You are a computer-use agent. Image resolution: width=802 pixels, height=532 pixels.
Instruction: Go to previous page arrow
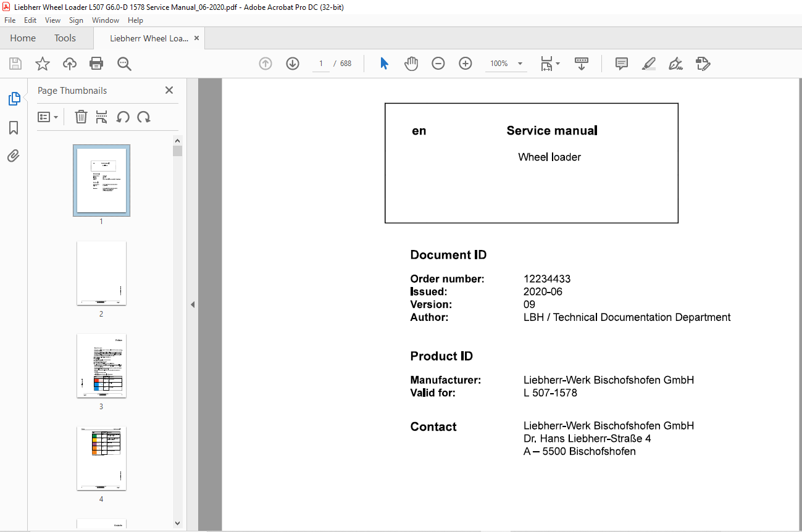coord(265,64)
